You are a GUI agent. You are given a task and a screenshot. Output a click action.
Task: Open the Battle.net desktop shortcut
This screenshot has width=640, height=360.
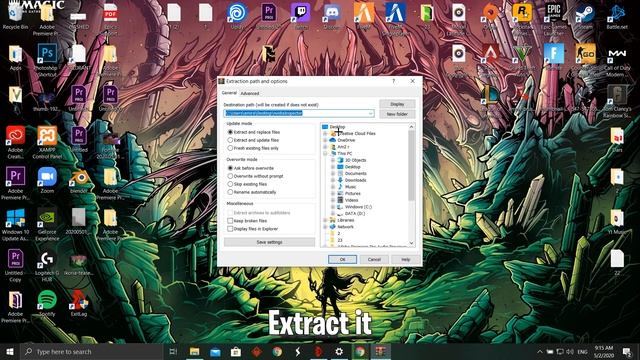click(x=617, y=16)
